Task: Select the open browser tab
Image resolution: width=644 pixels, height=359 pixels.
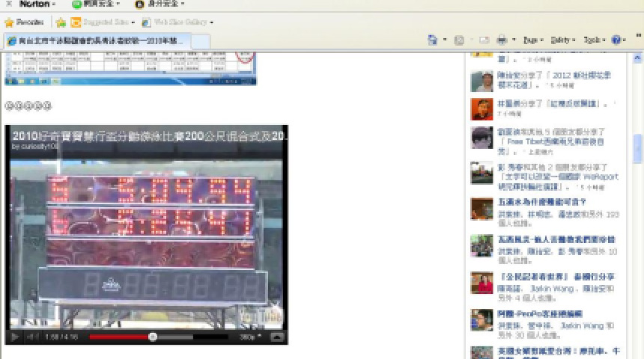Action: [96, 41]
